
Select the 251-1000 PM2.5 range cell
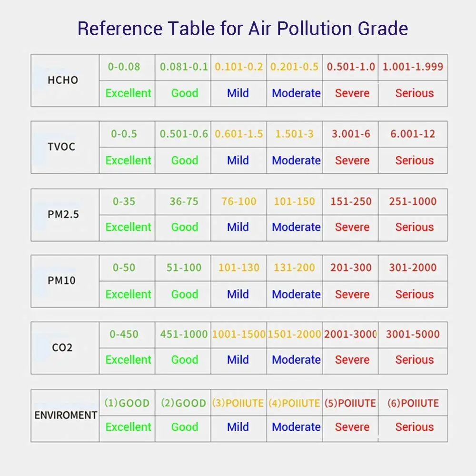point(413,201)
